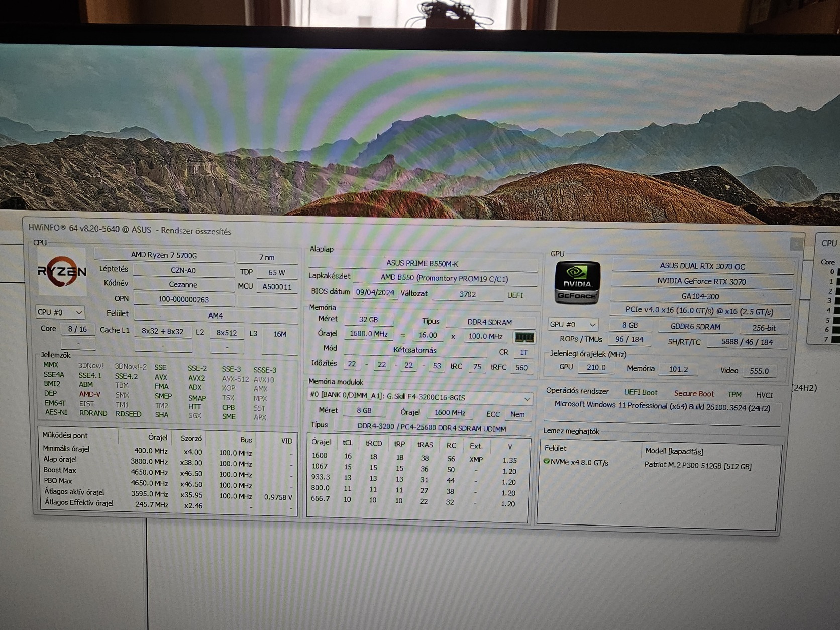
Task: Click the ECC value Nem
Action: click(x=517, y=414)
